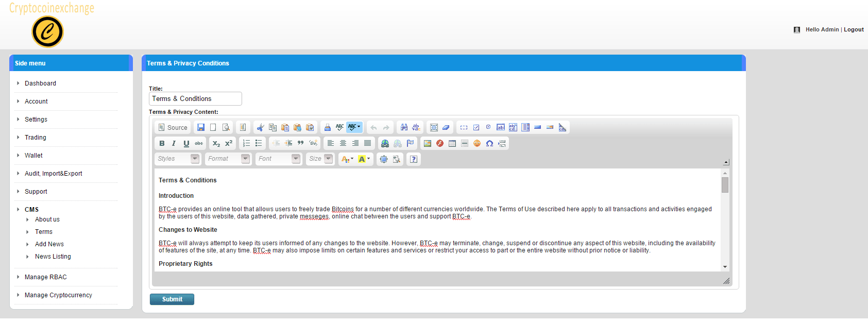Open the Account menu item

click(36, 101)
